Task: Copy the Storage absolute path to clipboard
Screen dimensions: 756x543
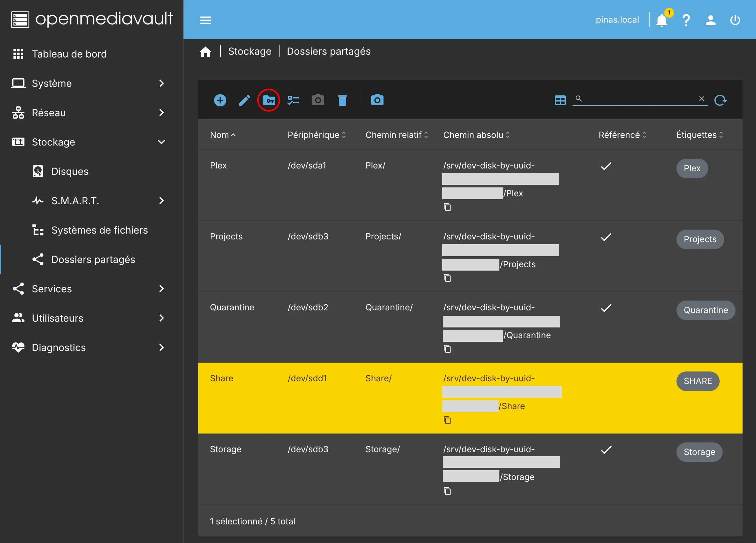Action: coord(447,491)
